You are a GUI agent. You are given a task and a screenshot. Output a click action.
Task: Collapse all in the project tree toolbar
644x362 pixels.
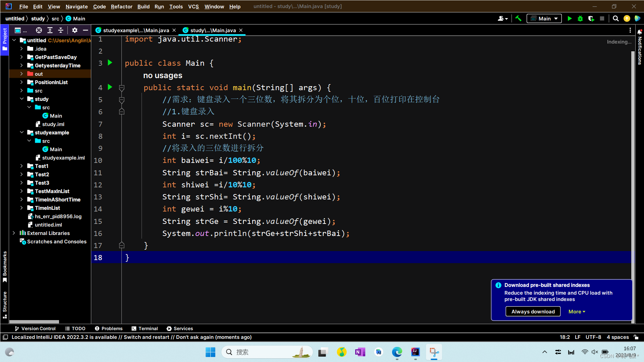[x=61, y=30]
